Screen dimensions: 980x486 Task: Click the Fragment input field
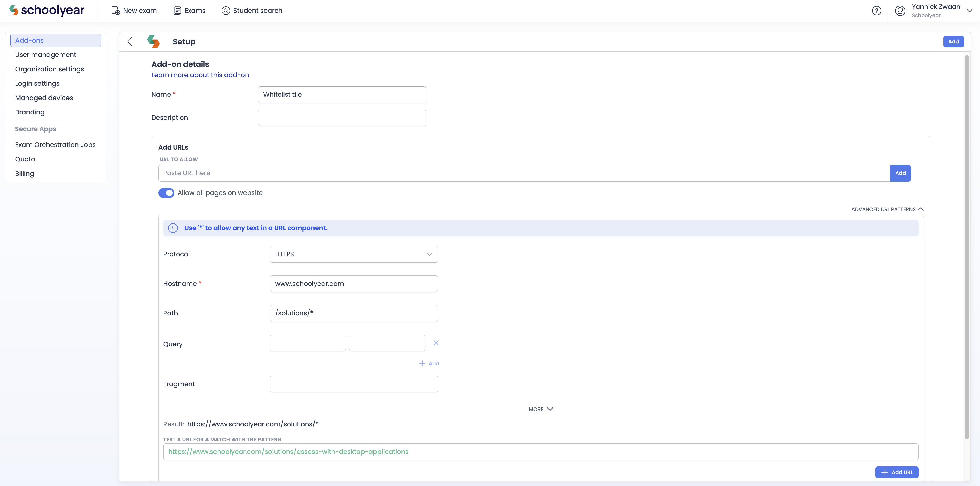354,384
